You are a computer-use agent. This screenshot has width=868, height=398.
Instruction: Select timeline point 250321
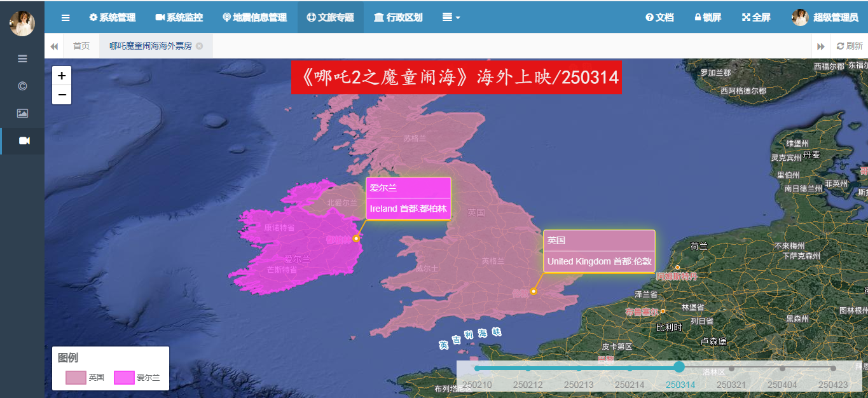[731, 368]
